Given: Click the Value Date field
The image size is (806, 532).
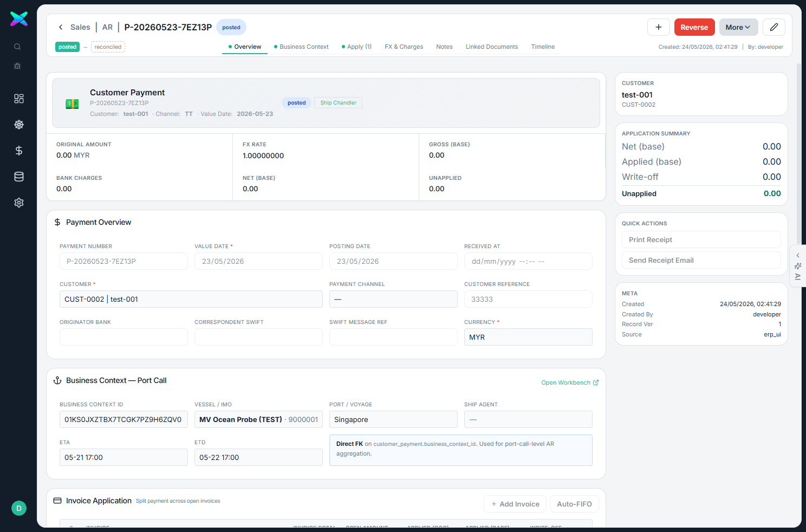Looking at the screenshot, I should coord(258,261).
